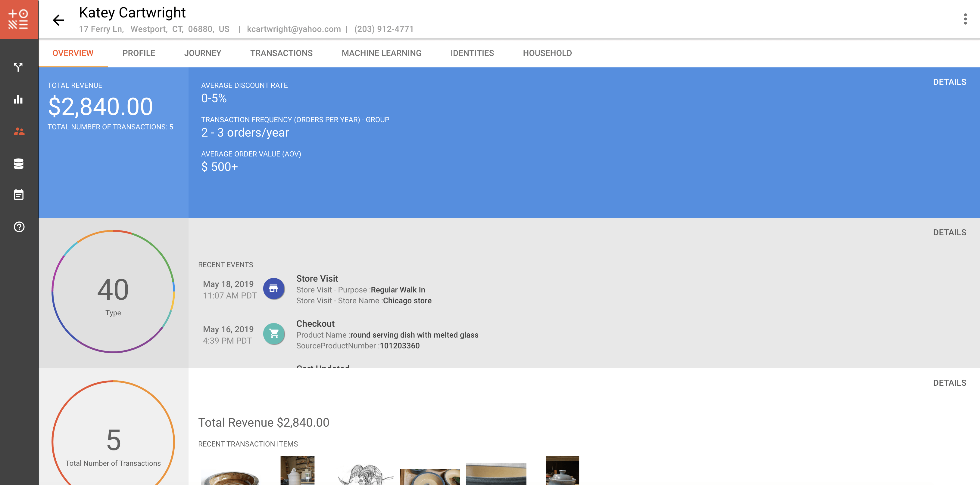Viewport: 980px width, 485px height.
Task: Select the MACHINE LEARNING tab
Action: (381, 53)
